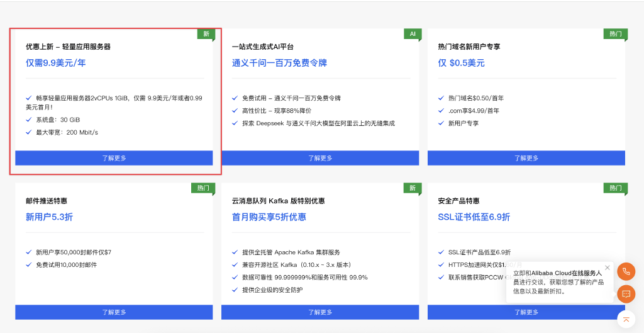
Task: Click the back-to-top arrow icon
Action: [x=626, y=319]
